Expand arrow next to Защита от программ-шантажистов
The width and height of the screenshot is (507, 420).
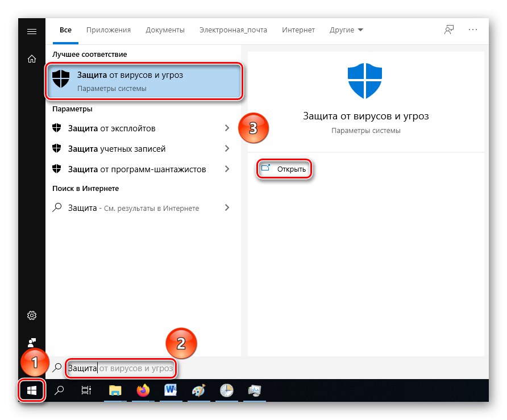coord(227,169)
